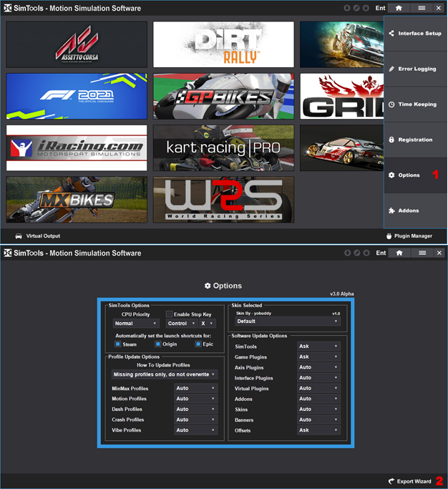This screenshot has height=489, width=448.
Task: Click the Addons puzzle piece icon
Action: [x=391, y=210]
